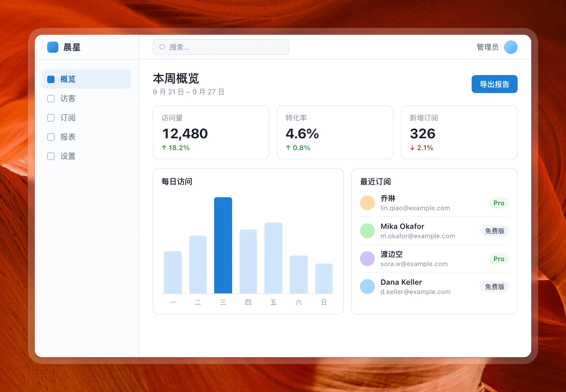Click 乔琳's orange avatar
This screenshot has height=392, width=566.
367,203
